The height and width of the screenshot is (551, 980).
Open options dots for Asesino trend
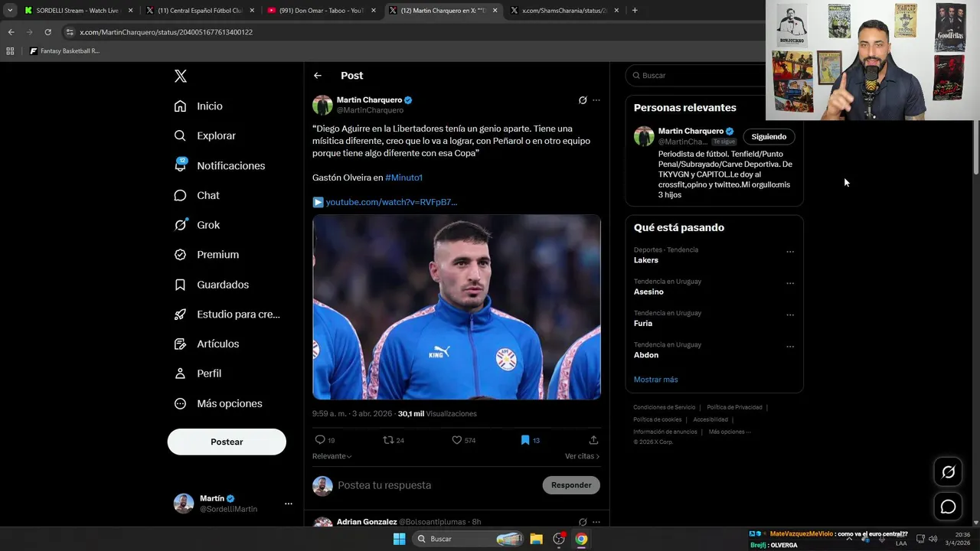click(790, 283)
